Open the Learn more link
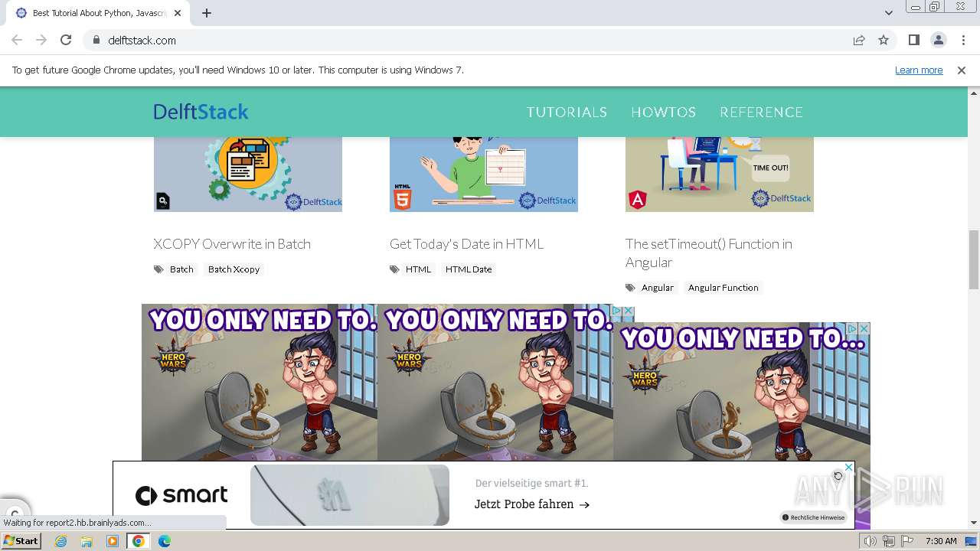 pos(919,70)
